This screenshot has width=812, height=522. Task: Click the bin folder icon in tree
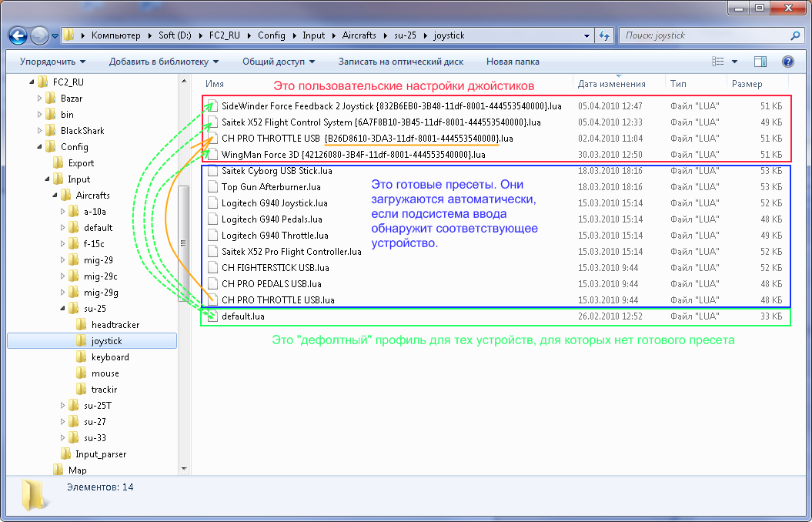pyautogui.click(x=50, y=115)
